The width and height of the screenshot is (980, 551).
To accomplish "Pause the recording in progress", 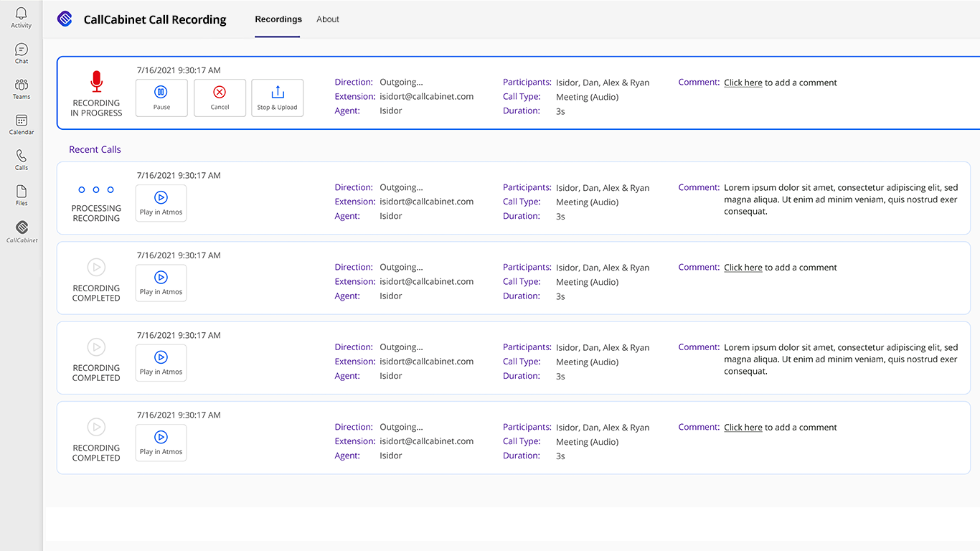I will tap(161, 98).
